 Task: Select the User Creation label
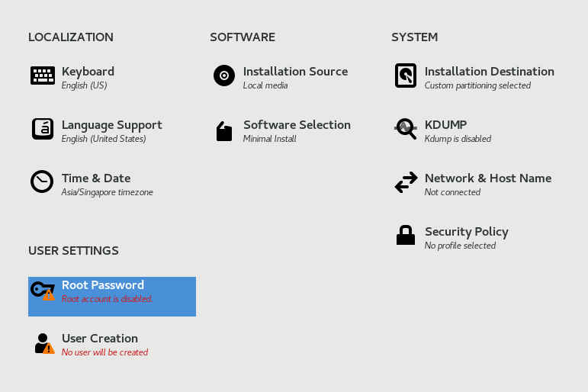click(x=100, y=339)
